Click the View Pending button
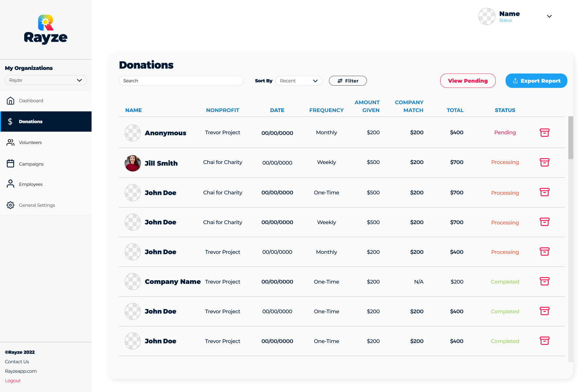The width and height of the screenshot is (586, 392). coord(468,81)
